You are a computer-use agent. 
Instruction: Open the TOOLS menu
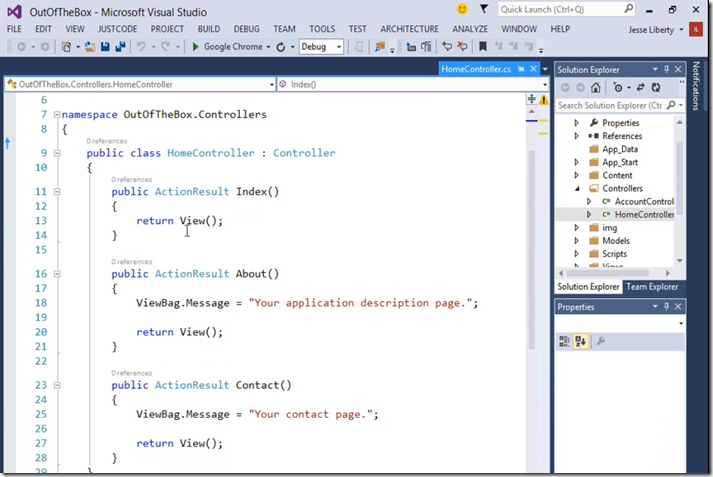click(x=322, y=29)
